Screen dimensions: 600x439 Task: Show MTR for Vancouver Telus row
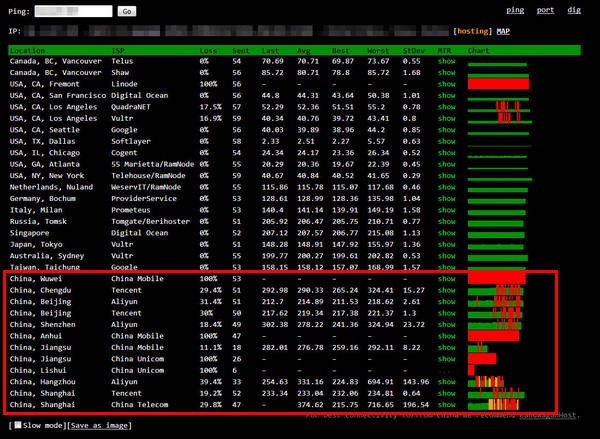click(x=446, y=61)
